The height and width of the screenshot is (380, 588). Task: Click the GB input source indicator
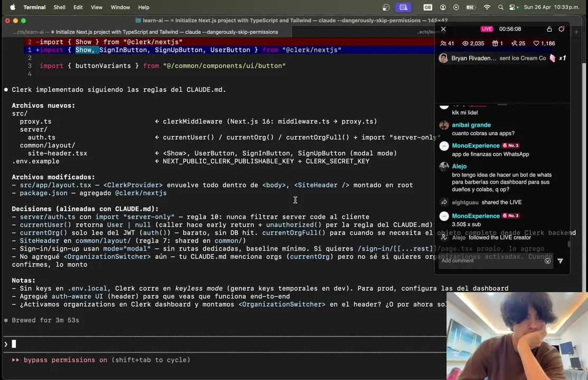(x=428, y=7)
